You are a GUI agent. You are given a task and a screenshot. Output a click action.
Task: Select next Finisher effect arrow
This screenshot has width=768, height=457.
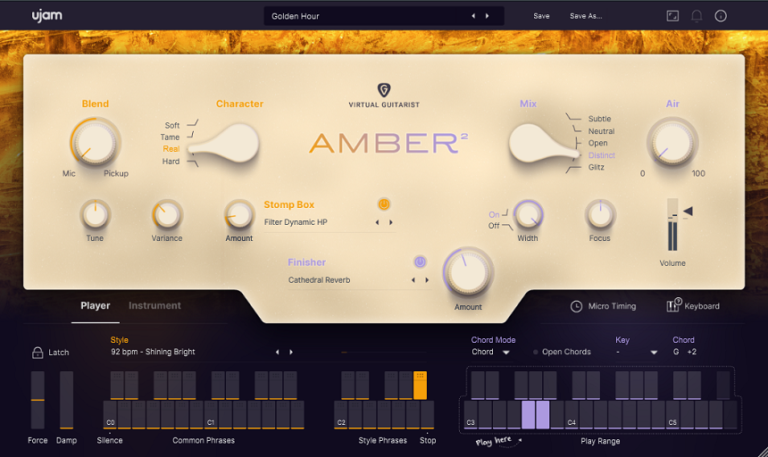tap(427, 280)
